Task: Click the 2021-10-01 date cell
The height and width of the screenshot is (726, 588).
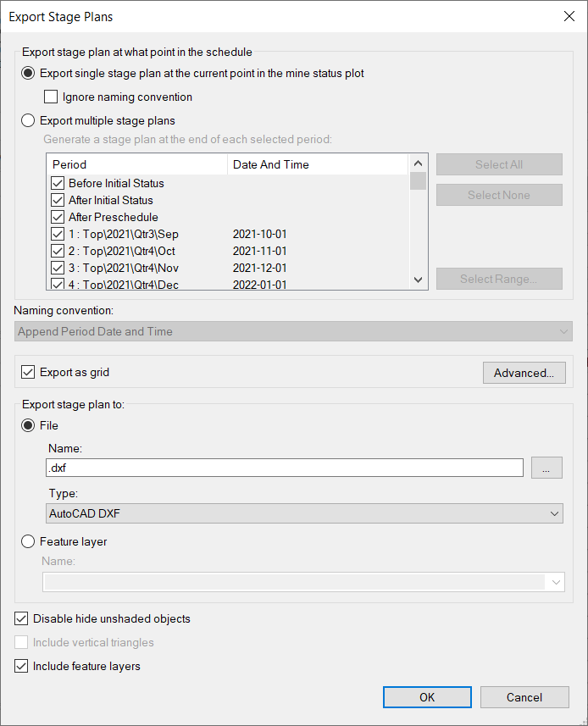Action: (260, 234)
